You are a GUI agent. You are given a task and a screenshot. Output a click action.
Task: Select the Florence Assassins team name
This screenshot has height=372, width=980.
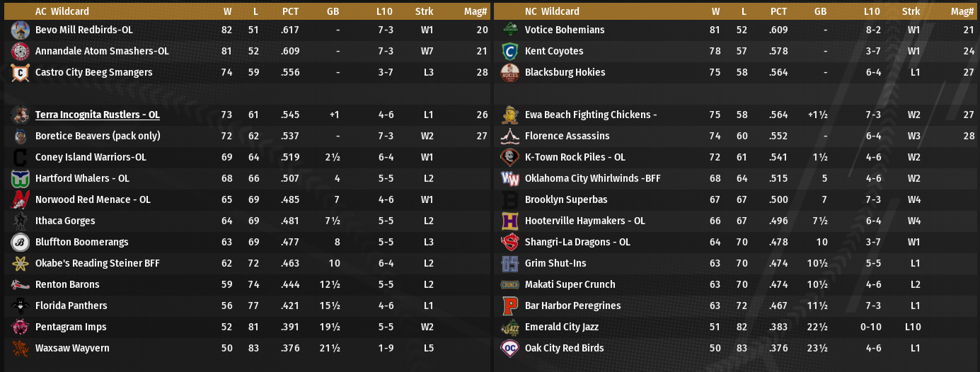pos(567,136)
